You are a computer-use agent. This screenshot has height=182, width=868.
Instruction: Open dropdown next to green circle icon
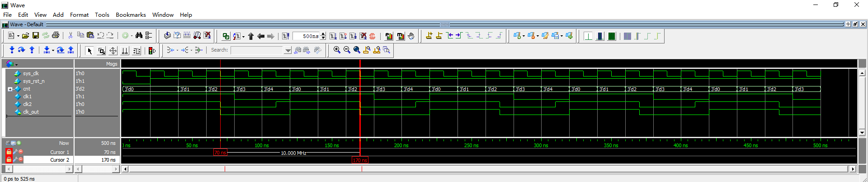coord(132,36)
